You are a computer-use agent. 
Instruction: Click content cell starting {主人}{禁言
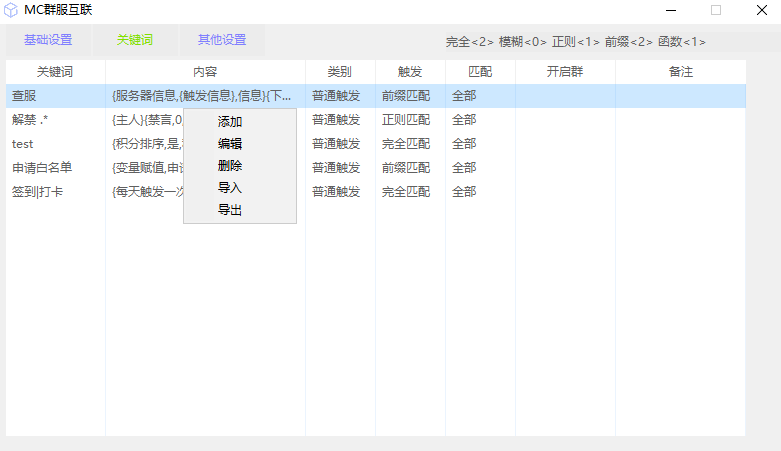pos(147,120)
